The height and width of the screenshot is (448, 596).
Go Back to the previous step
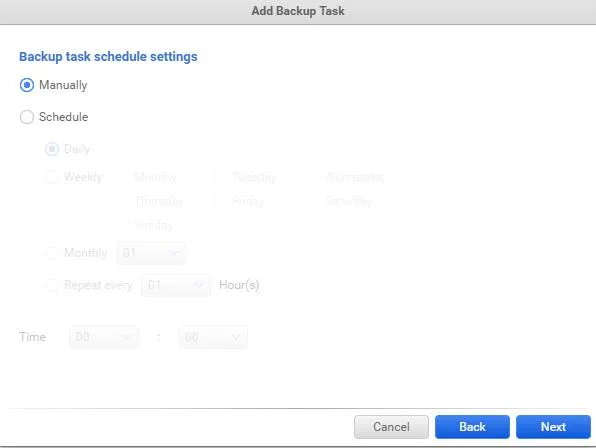[x=472, y=427]
